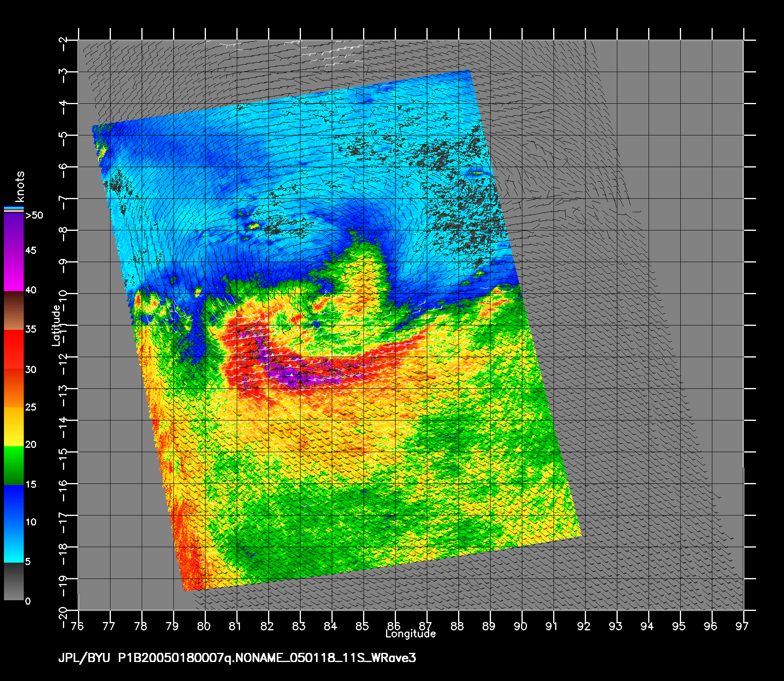The width and height of the screenshot is (784, 681).
Task: Click the "90" longitude tick label
Action: coord(521,626)
